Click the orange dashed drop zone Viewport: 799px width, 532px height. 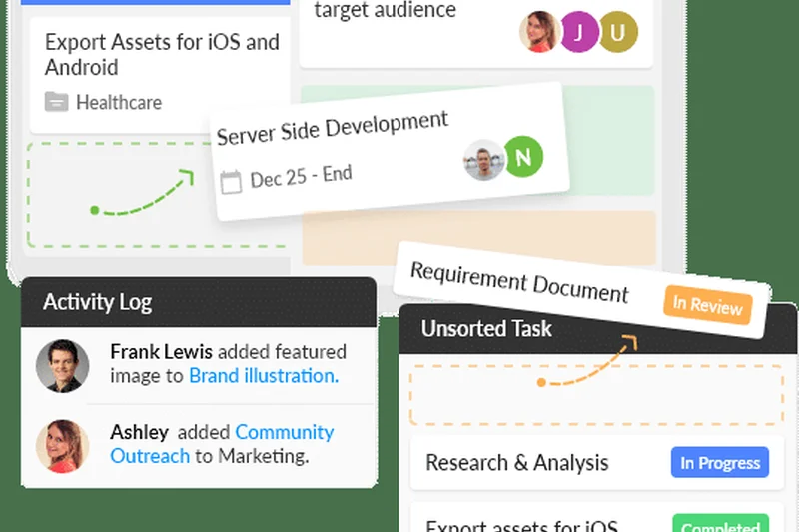[x=596, y=394]
